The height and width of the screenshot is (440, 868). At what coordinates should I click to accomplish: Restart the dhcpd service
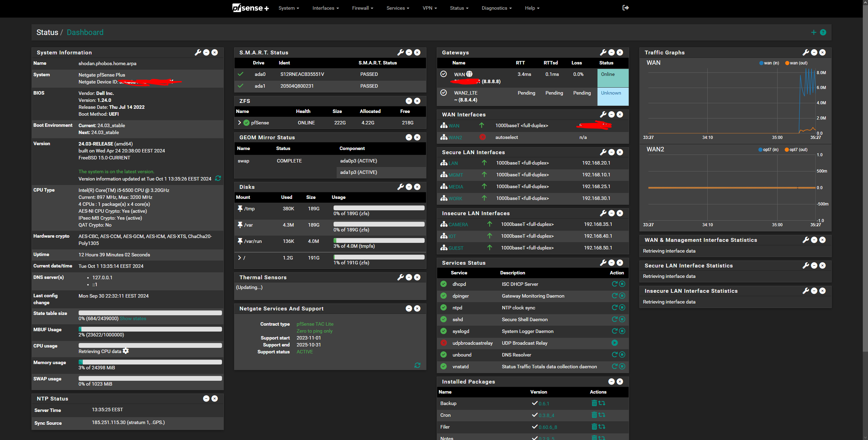tap(614, 284)
